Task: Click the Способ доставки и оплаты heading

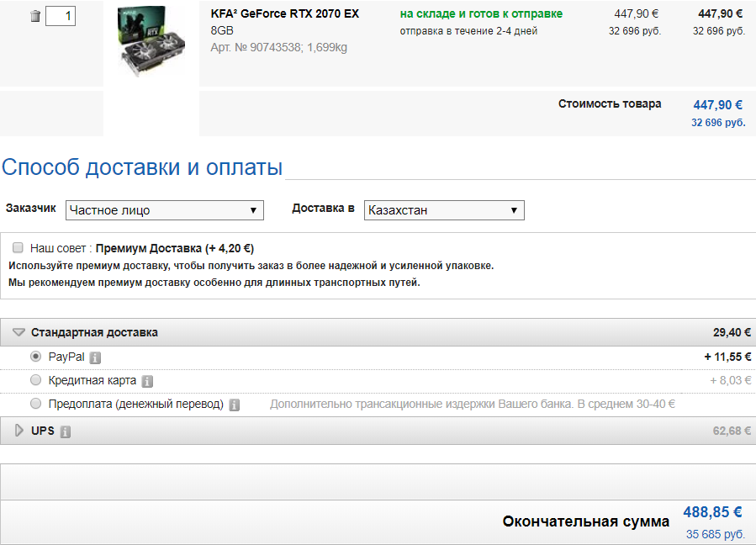Action: [142, 167]
